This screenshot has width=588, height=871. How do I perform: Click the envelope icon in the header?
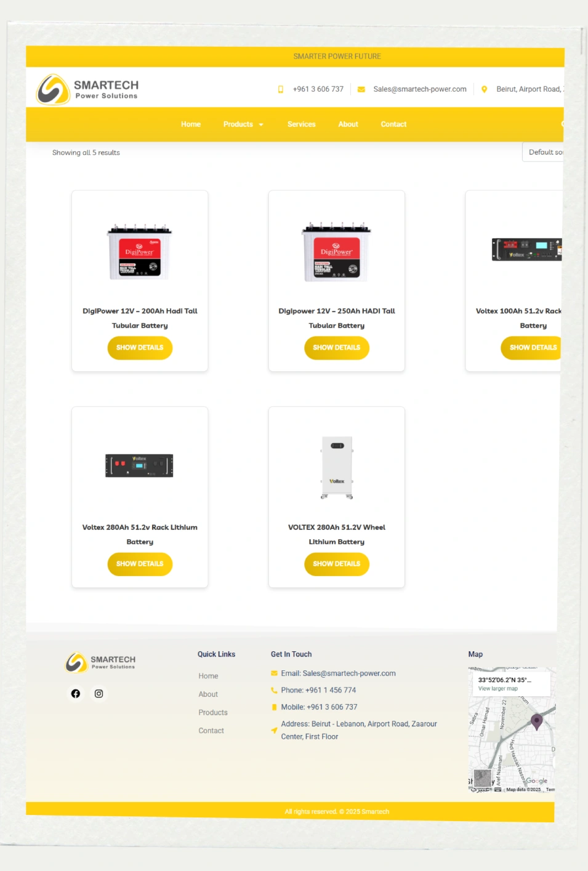tap(361, 89)
